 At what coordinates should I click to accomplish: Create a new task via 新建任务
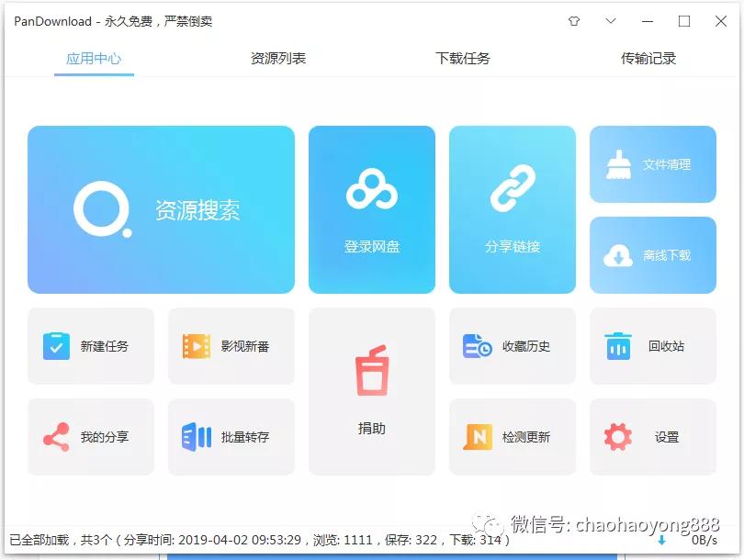91,346
